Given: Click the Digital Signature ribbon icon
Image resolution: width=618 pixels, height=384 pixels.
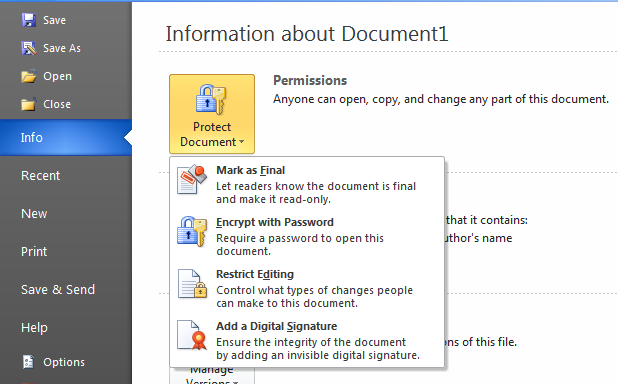Looking at the screenshot, I should 192,335.
